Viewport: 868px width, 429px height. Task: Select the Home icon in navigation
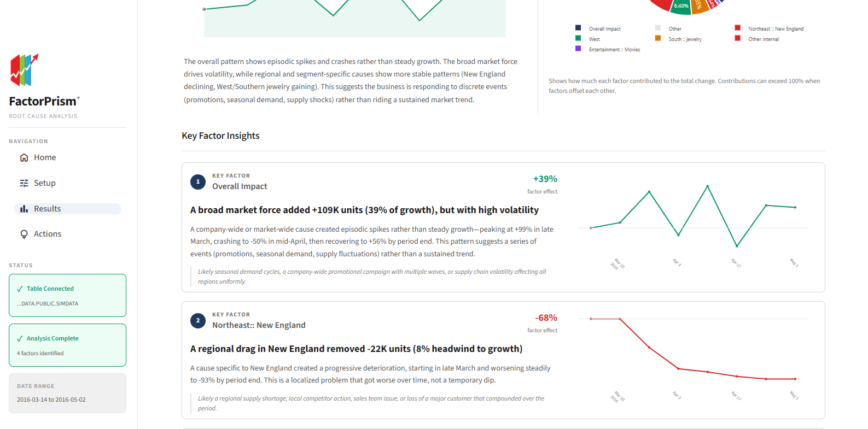[x=24, y=157]
